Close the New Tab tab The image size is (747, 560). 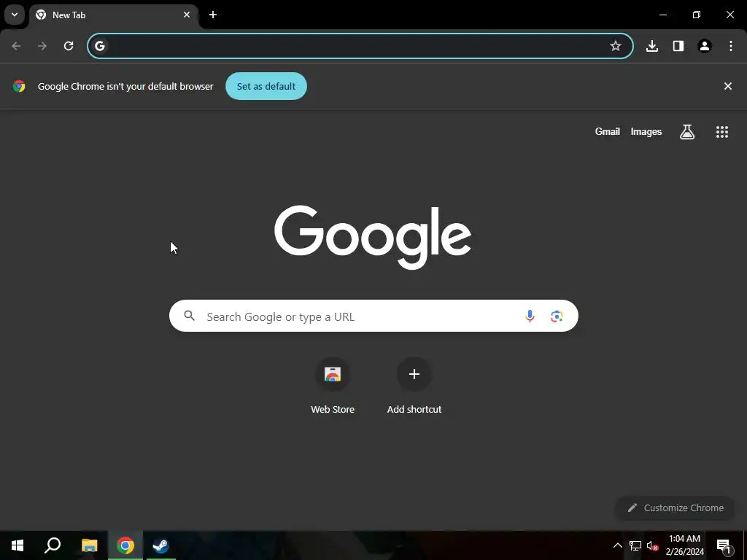pos(187,15)
